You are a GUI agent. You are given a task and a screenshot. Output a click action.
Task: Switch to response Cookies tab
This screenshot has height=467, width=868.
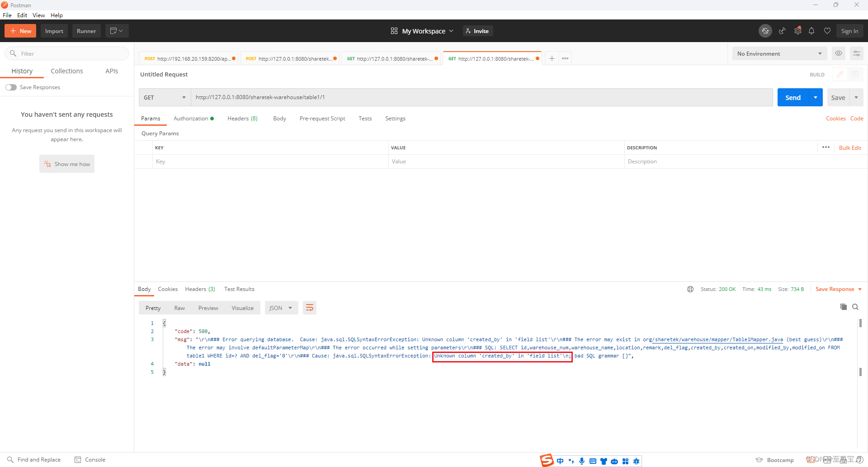[x=168, y=289]
